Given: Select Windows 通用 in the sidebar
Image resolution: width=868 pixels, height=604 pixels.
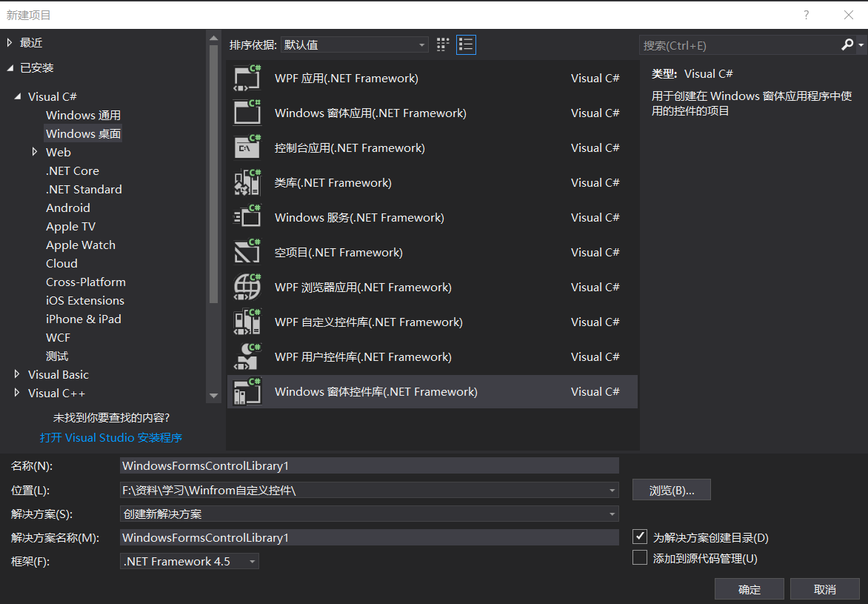Looking at the screenshot, I should click(x=83, y=115).
